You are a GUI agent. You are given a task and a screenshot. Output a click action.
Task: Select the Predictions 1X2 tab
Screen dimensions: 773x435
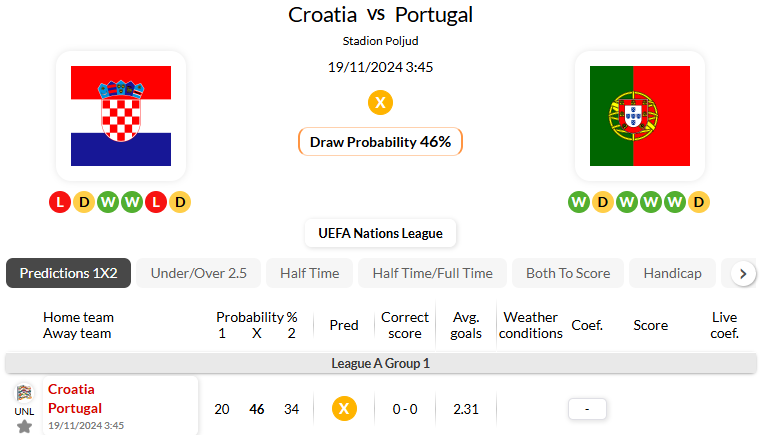click(68, 273)
